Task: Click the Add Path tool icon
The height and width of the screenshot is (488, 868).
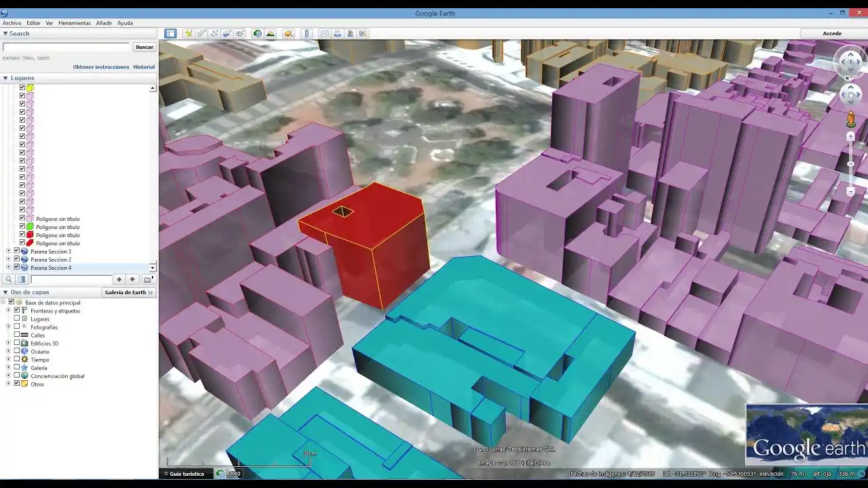Action: tap(214, 33)
